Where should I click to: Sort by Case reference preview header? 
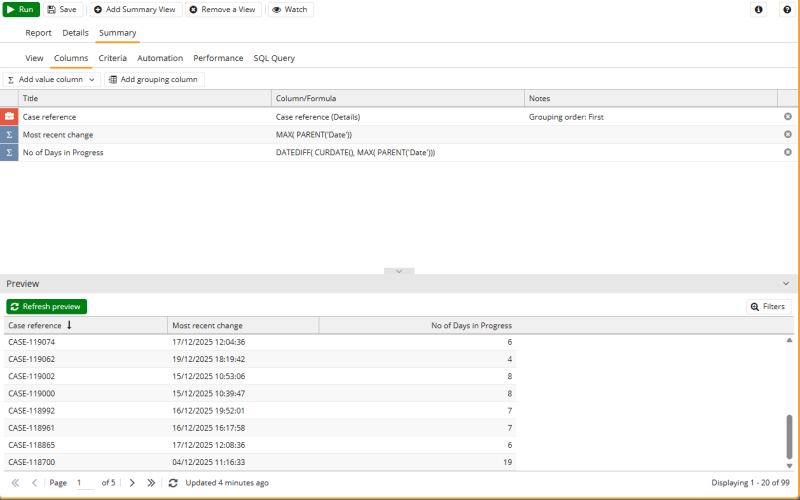pyautogui.click(x=86, y=326)
